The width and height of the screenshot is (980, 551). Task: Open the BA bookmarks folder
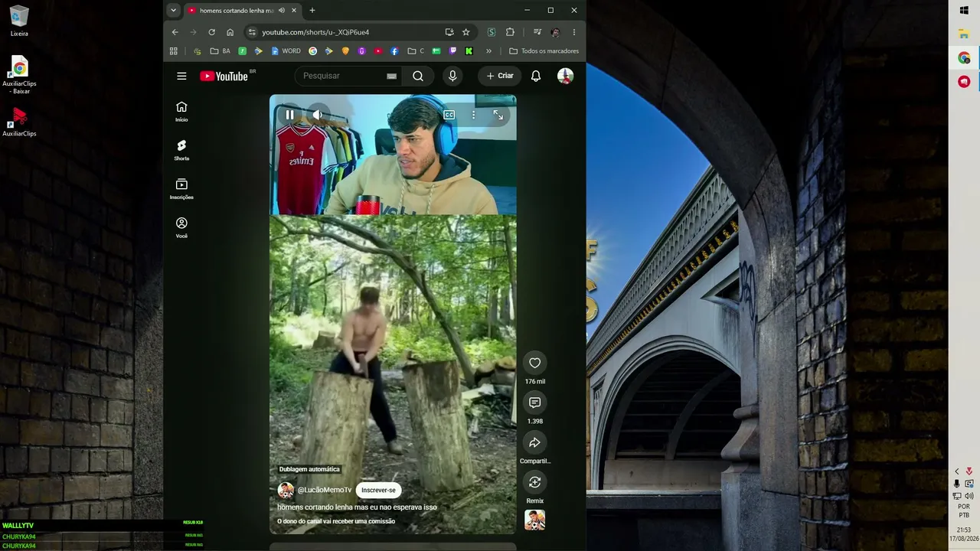tap(220, 51)
